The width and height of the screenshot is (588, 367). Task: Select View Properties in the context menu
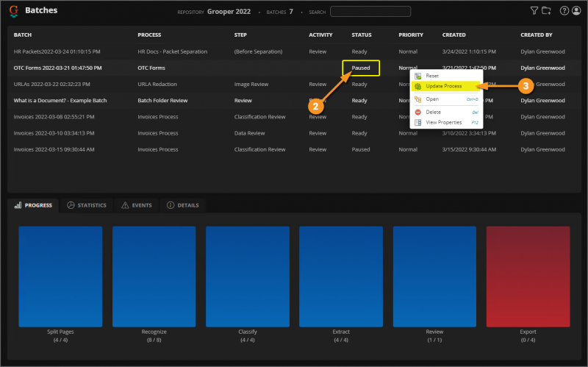443,122
